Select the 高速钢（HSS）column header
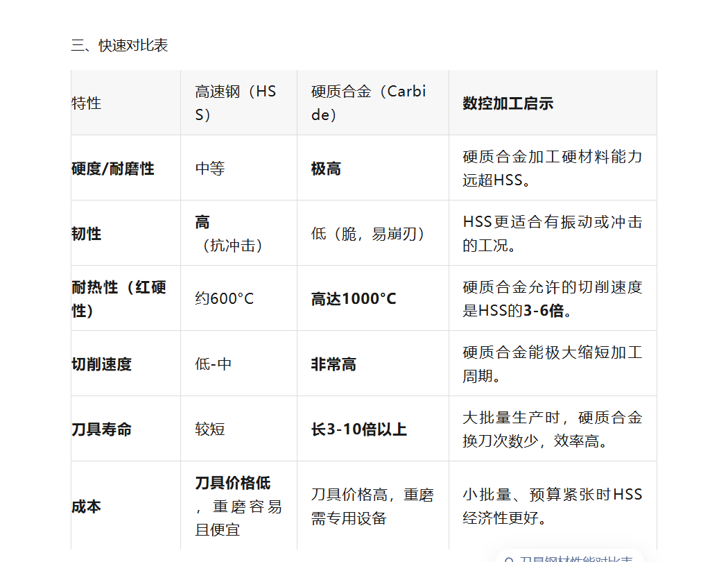The width and height of the screenshot is (728, 562). (236, 103)
